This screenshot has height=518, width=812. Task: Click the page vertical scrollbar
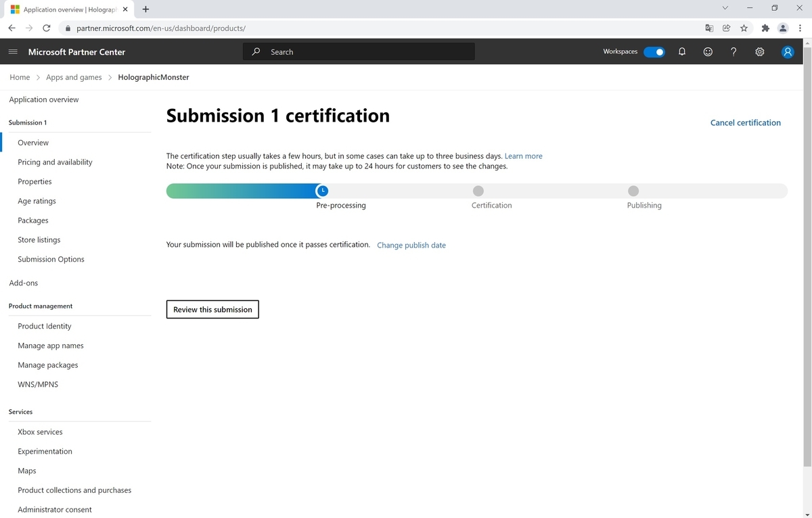pyautogui.click(x=807, y=257)
